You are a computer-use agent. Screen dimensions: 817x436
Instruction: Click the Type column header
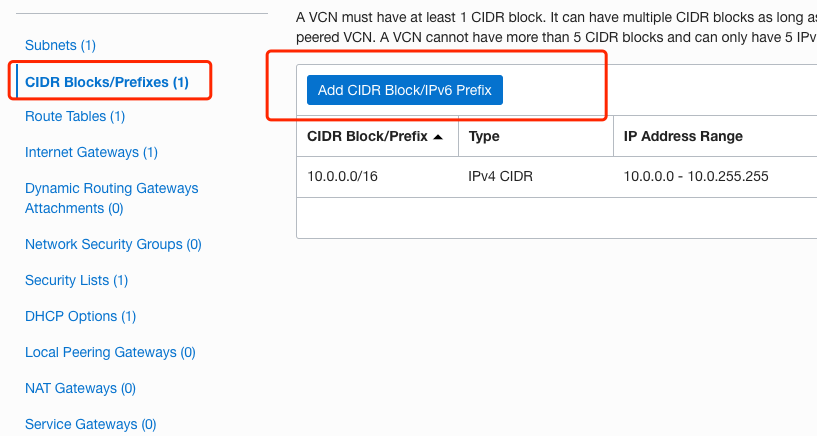[484, 136]
